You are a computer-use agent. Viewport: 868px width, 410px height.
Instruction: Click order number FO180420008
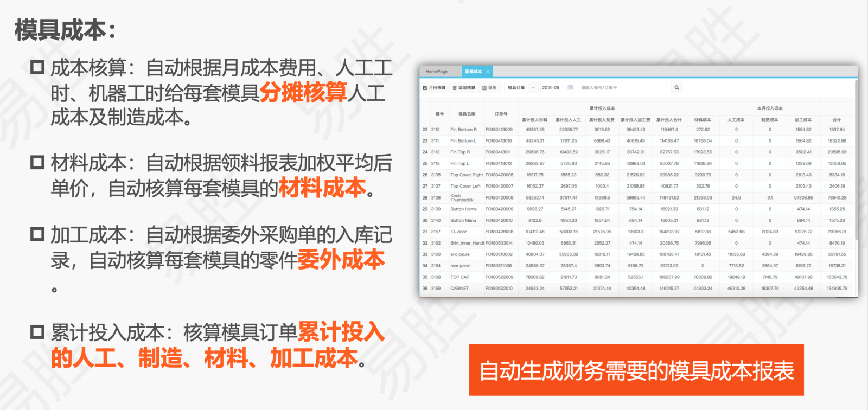click(x=499, y=197)
